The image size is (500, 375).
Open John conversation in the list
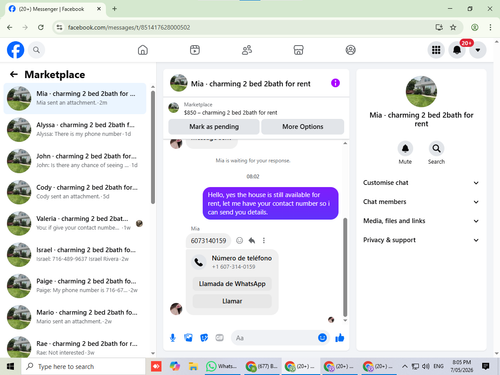[x=75, y=161]
